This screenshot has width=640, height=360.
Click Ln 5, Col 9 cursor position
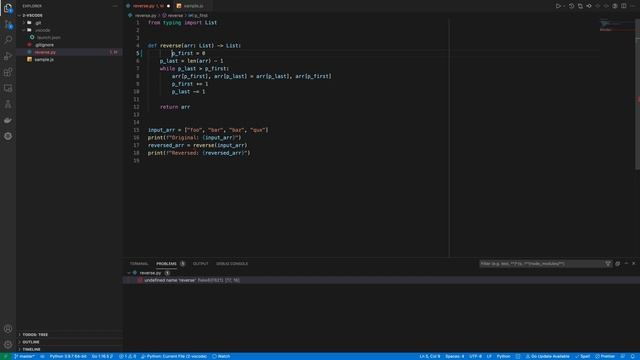click(429, 356)
